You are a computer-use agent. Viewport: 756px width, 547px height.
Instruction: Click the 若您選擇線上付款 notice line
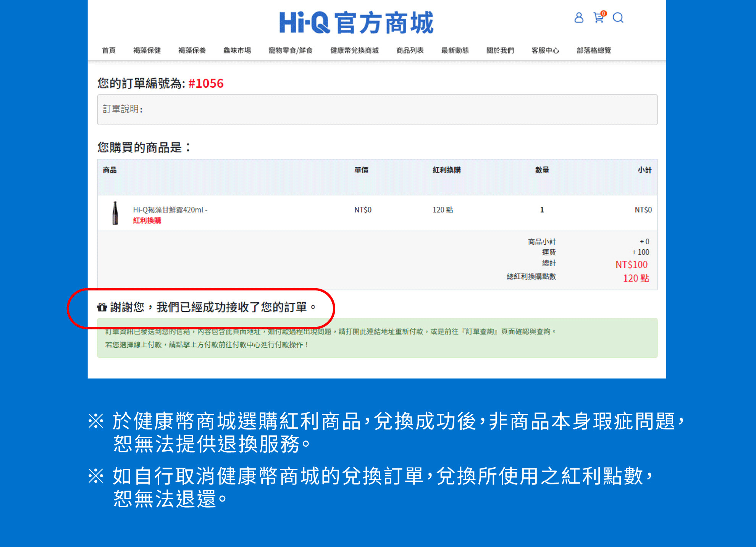point(207,345)
